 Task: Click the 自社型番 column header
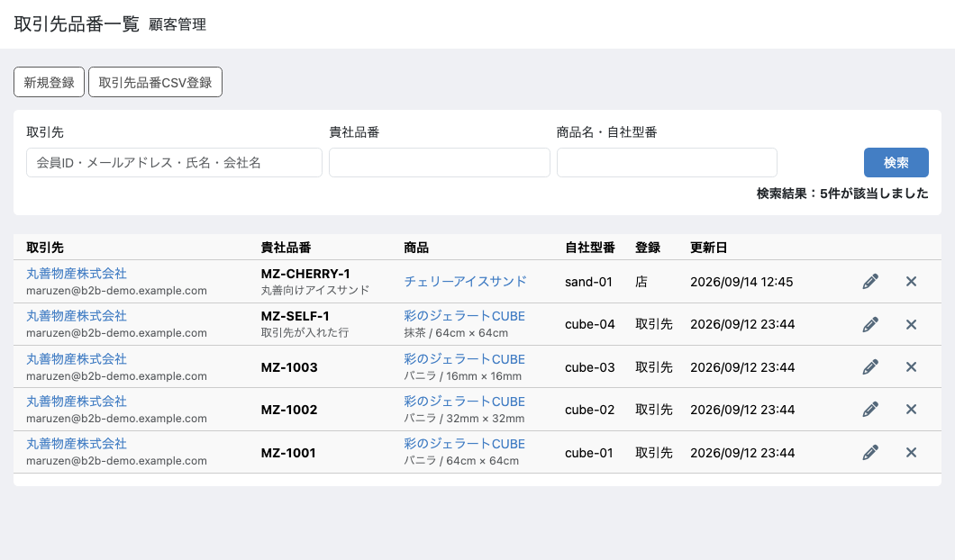(590, 248)
